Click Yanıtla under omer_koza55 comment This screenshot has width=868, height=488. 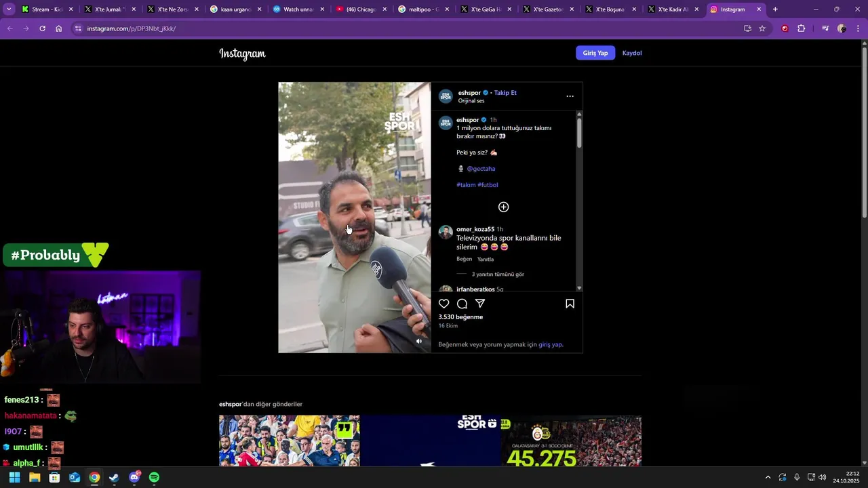pyautogui.click(x=486, y=259)
